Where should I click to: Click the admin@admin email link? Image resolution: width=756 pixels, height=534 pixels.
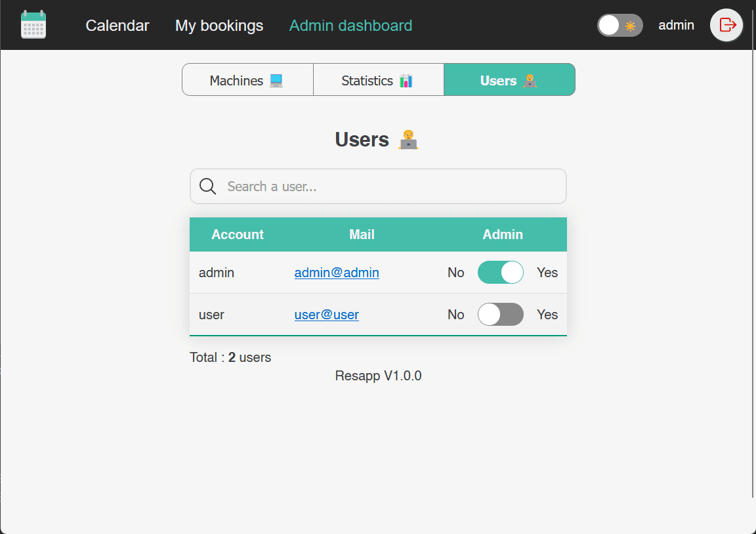[337, 273]
